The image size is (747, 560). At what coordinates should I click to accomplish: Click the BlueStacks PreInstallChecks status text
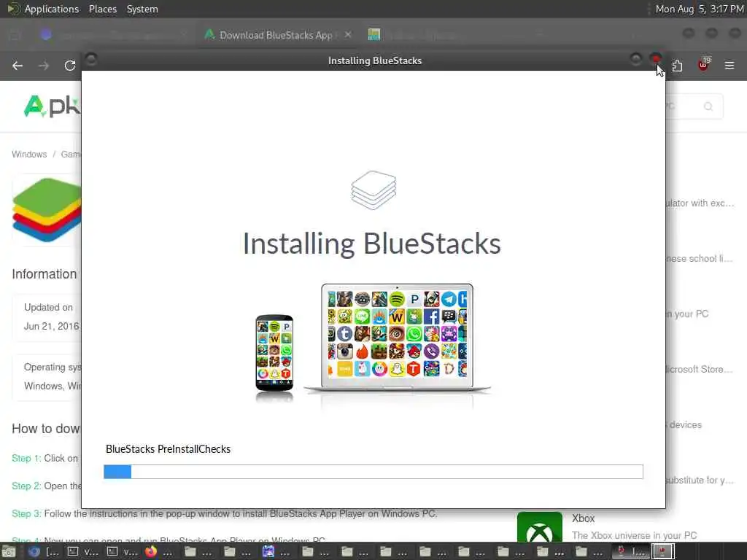169,449
